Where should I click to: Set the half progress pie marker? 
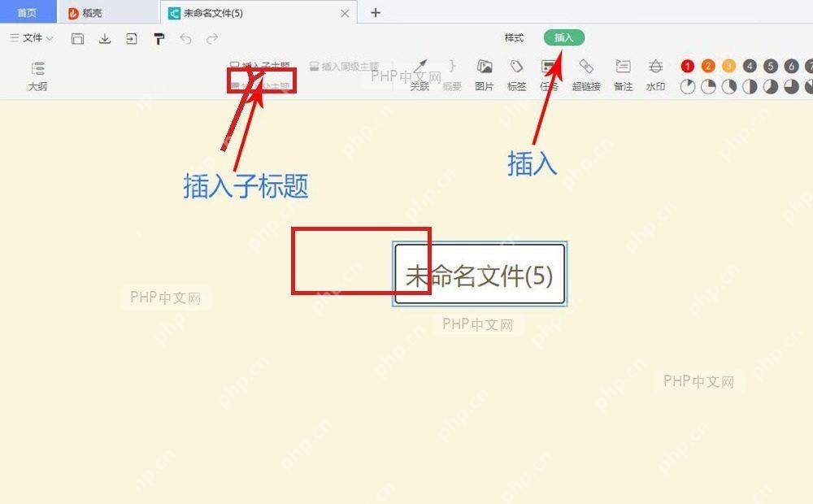750,87
